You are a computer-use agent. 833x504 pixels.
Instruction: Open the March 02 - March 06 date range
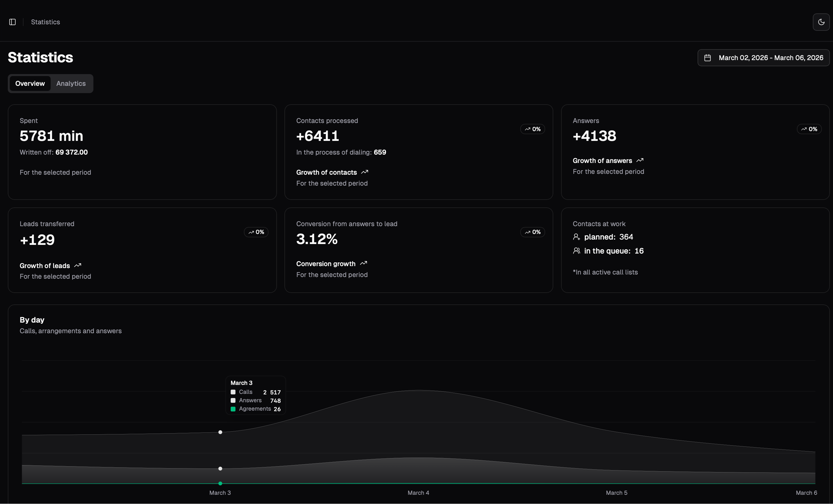[770, 58]
